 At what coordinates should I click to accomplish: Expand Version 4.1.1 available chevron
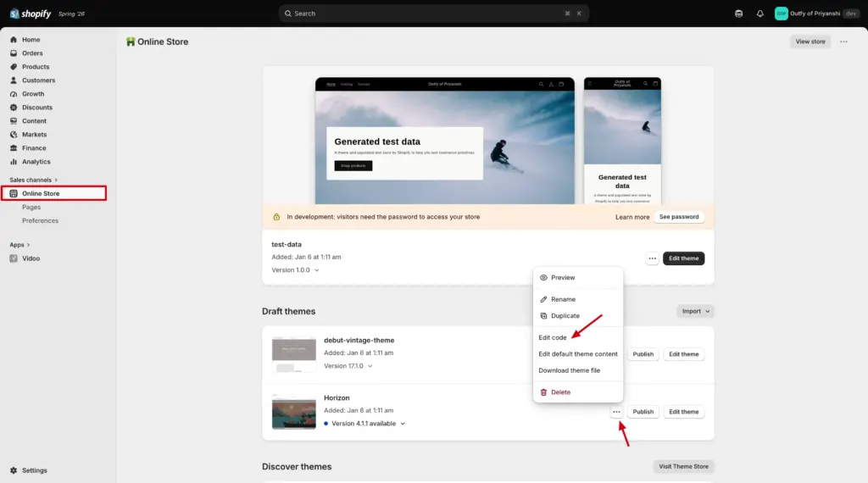coord(403,424)
